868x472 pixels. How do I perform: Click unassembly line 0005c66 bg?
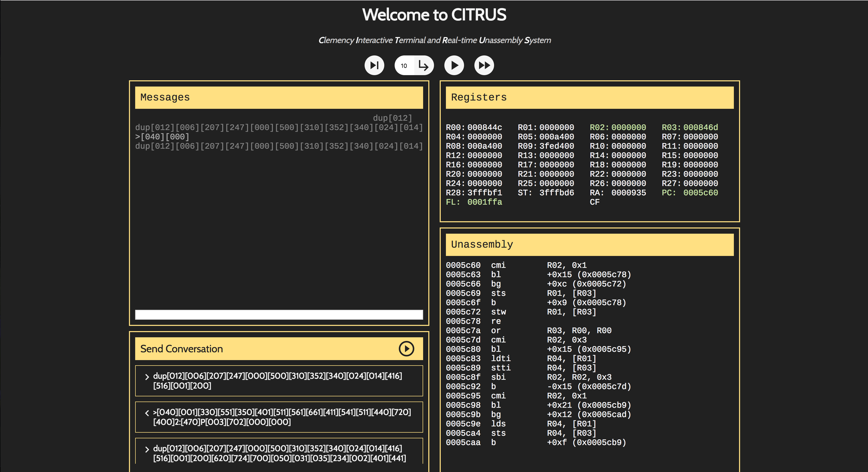536,284
